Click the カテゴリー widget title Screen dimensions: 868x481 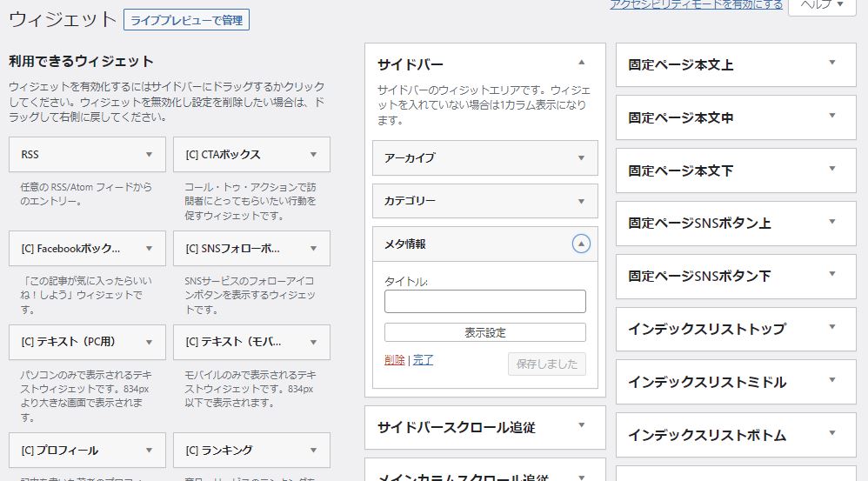(410, 201)
